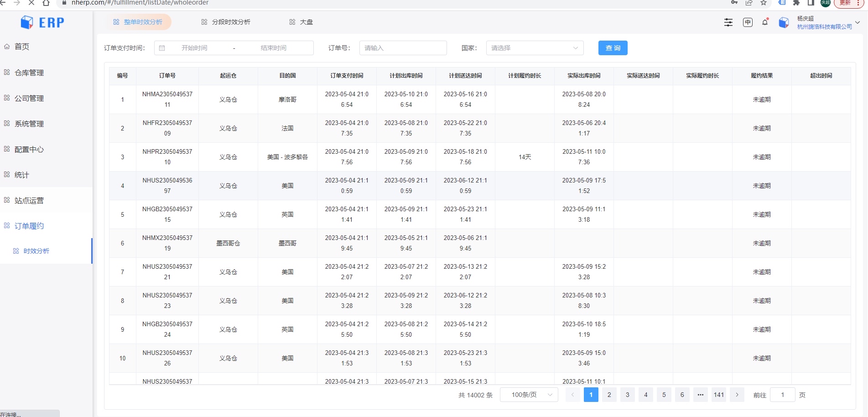Go to page 5 in pagination
The height and width of the screenshot is (417, 868).
[664, 395]
